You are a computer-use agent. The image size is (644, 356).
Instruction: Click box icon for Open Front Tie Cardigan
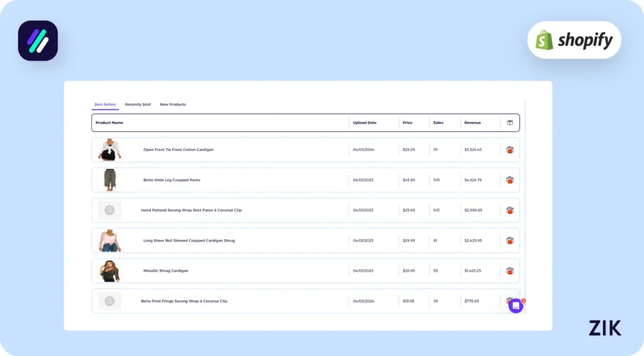coord(509,150)
